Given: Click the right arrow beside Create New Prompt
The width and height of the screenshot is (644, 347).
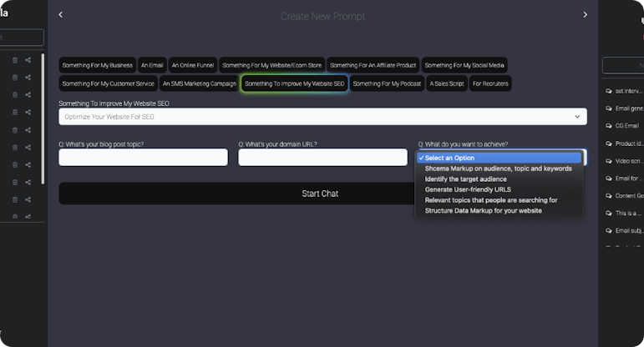Looking at the screenshot, I should tap(585, 15).
